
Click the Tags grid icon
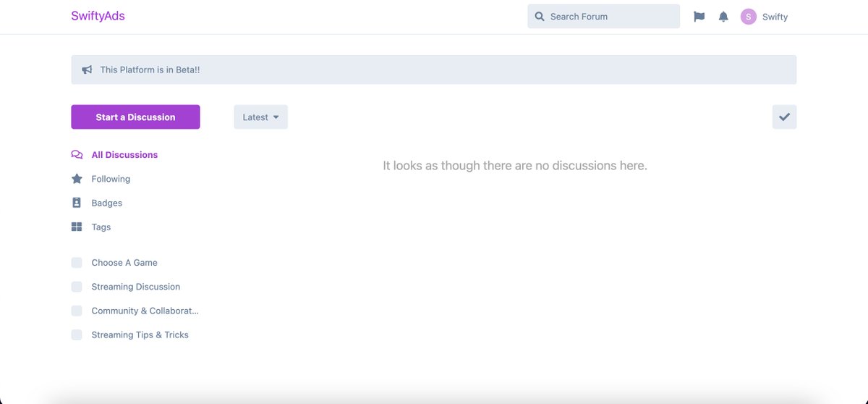[77, 227]
